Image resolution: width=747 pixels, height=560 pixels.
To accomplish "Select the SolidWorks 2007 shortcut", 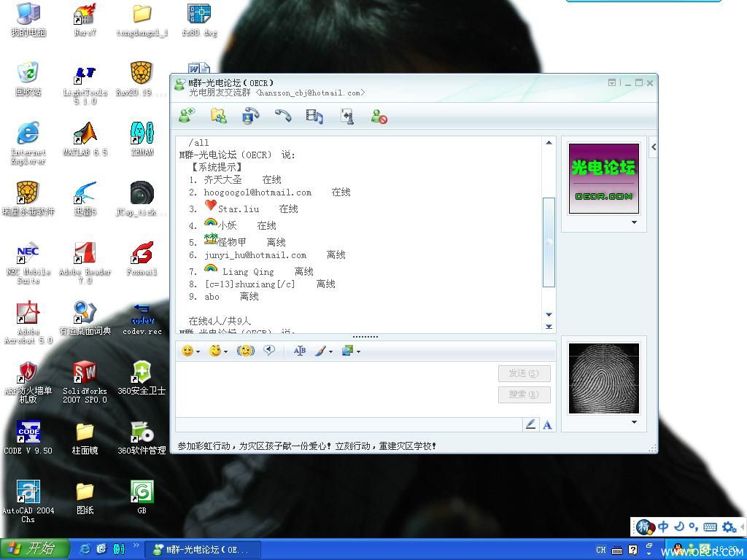I will coord(85,382).
